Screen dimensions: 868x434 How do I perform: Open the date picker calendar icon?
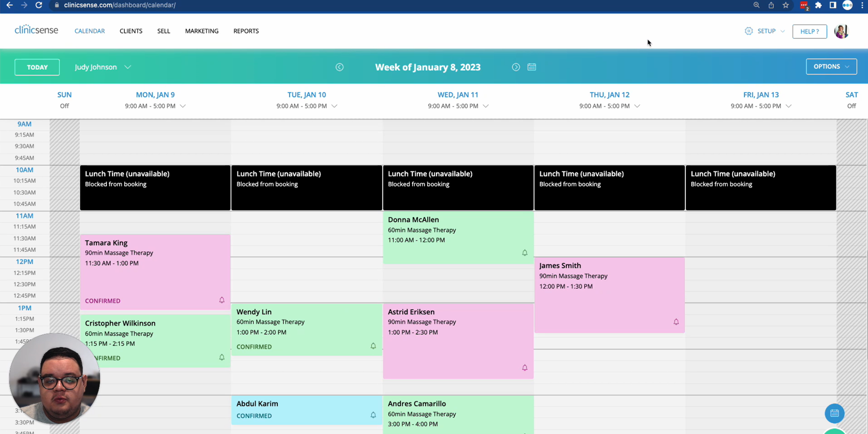pos(532,67)
